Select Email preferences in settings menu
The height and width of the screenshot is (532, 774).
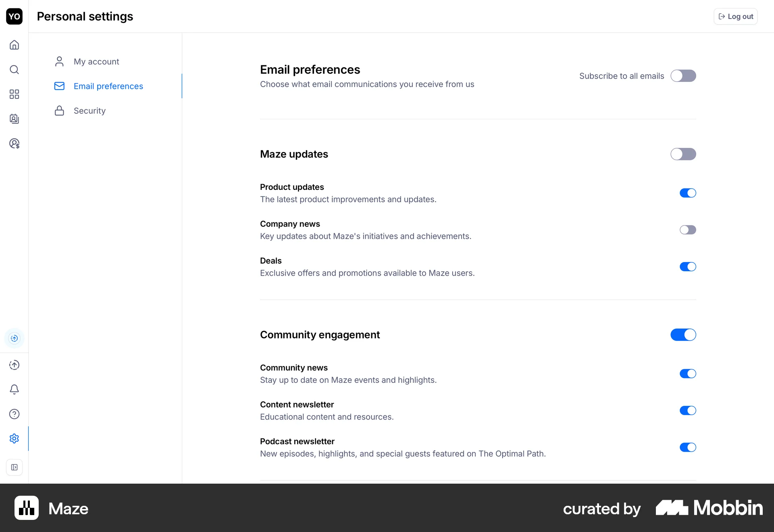pyautogui.click(x=108, y=86)
